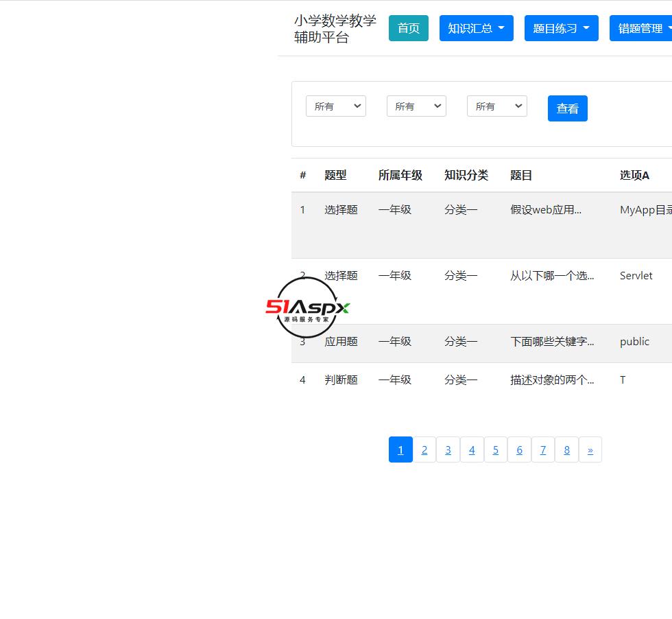This screenshot has width=672, height=619.
Task: Click the 所属年级 column header
Action: pyautogui.click(x=400, y=175)
